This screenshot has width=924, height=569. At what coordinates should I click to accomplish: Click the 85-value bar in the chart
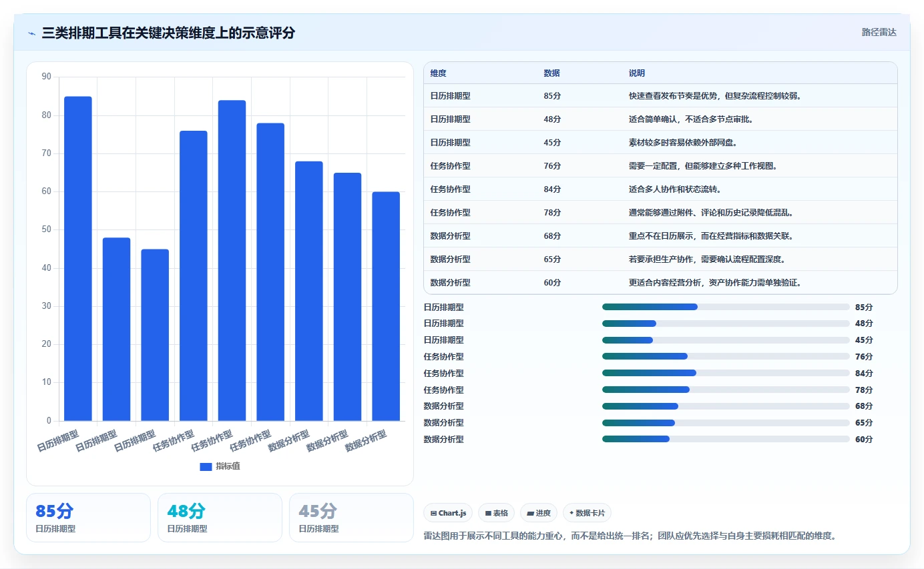coord(78,259)
